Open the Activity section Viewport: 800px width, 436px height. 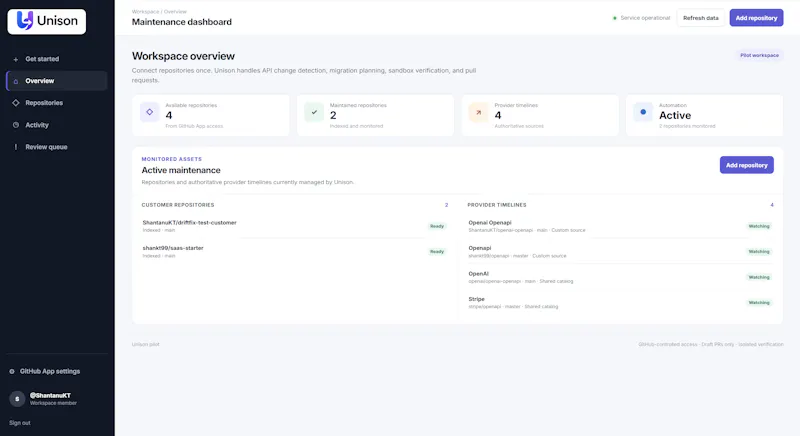click(x=57, y=125)
